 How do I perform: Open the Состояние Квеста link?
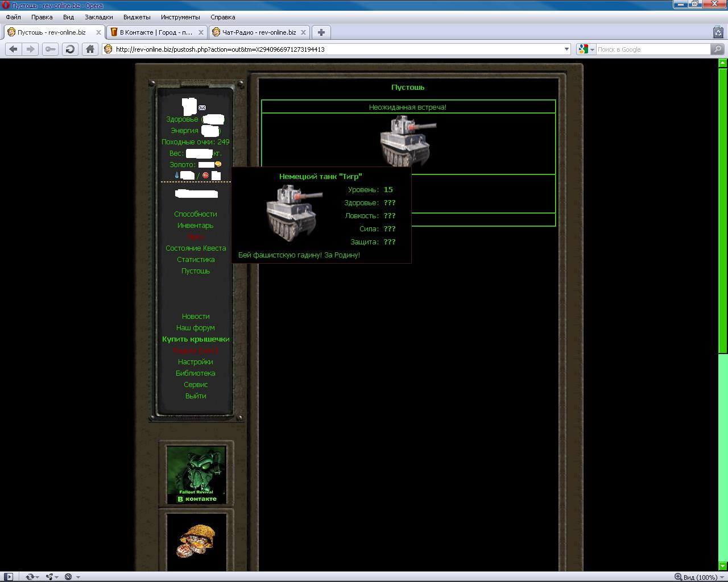(196, 248)
